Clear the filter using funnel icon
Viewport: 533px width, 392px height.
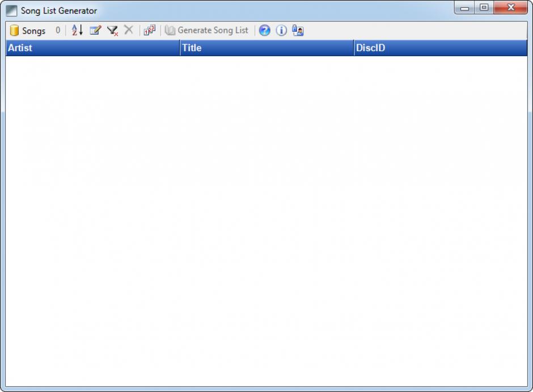click(112, 31)
